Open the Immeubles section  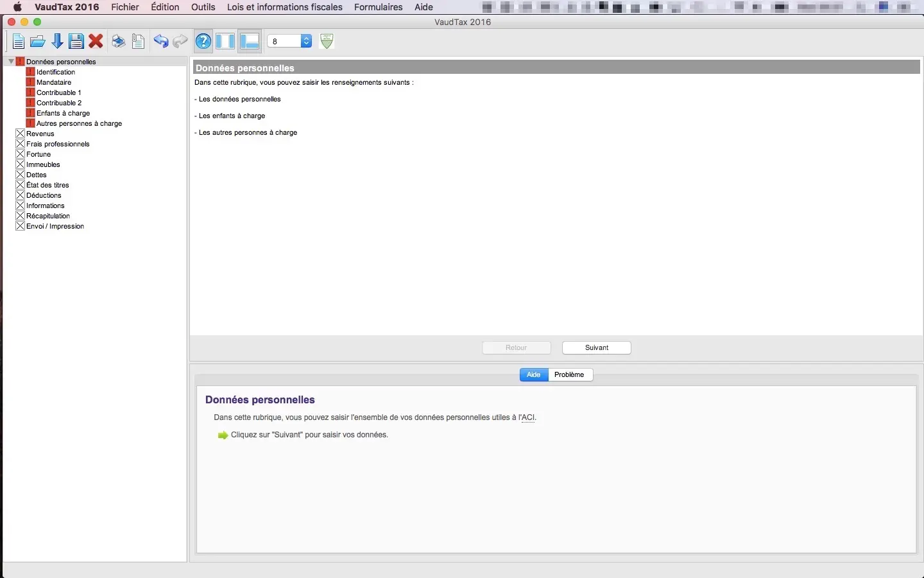43,164
